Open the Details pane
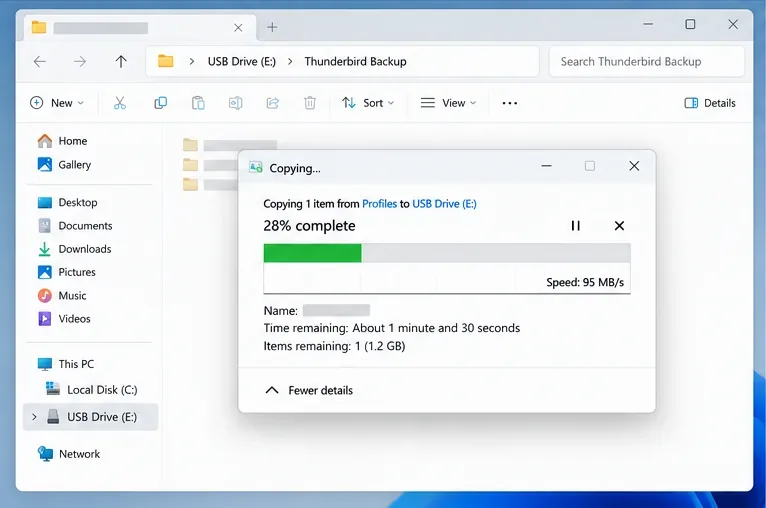 coord(710,103)
